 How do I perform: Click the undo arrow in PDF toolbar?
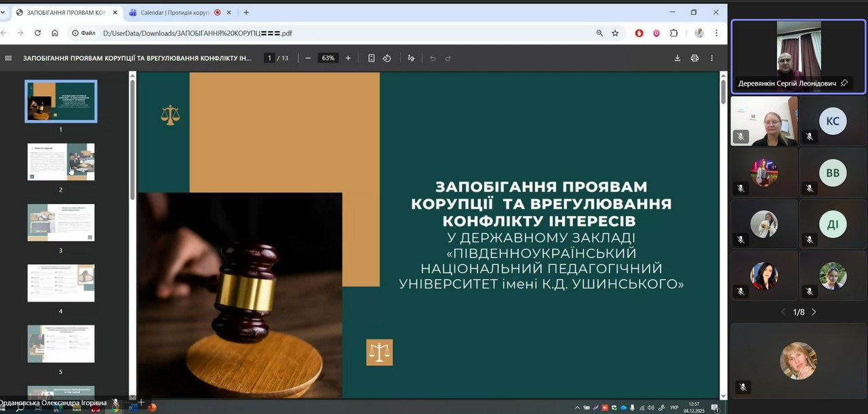coord(433,58)
